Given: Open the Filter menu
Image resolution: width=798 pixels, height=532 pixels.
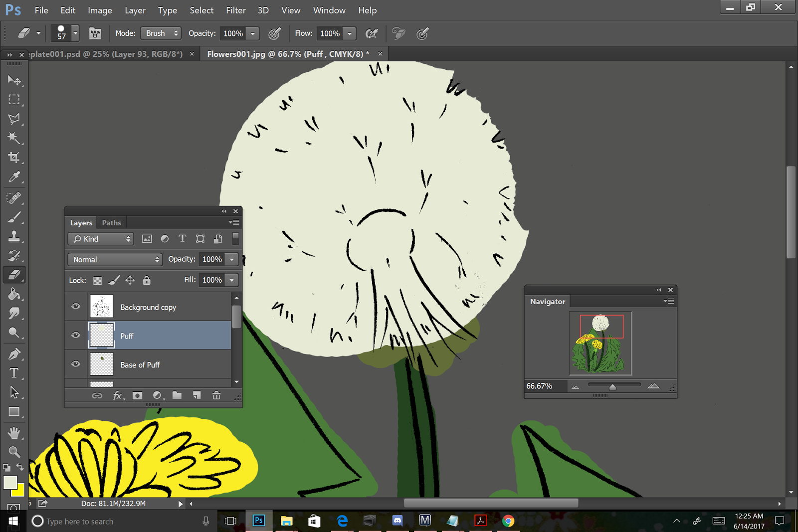Looking at the screenshot, I should click(x=235, y=10).
